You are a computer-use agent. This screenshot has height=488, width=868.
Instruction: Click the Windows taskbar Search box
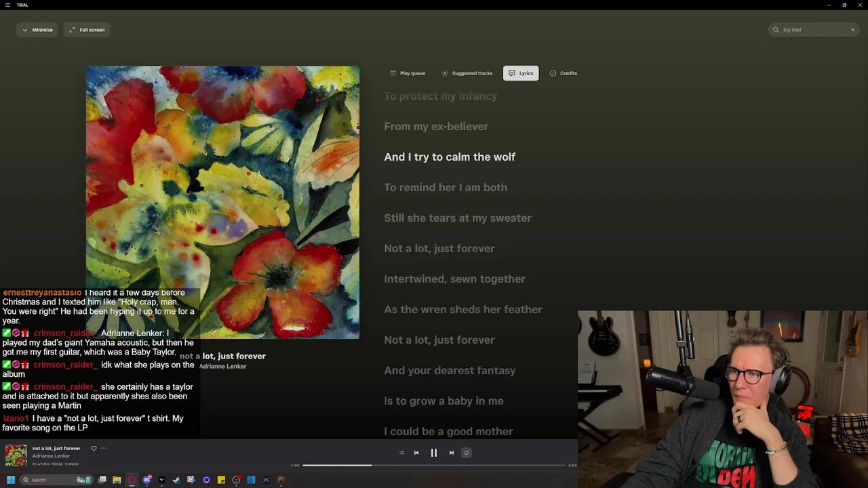pyautogui.click(x=56, y=480)
